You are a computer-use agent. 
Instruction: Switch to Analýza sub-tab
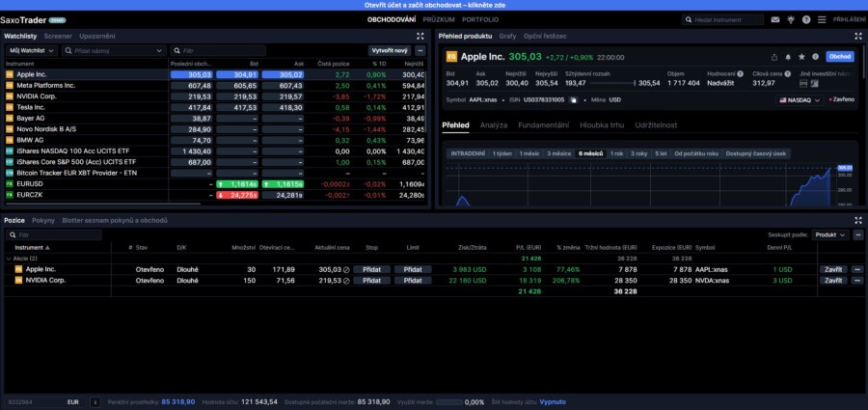(493, 125)
